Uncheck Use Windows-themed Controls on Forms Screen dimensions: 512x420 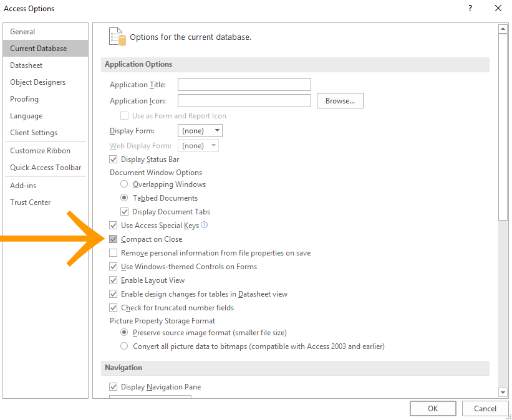[113, 266]
